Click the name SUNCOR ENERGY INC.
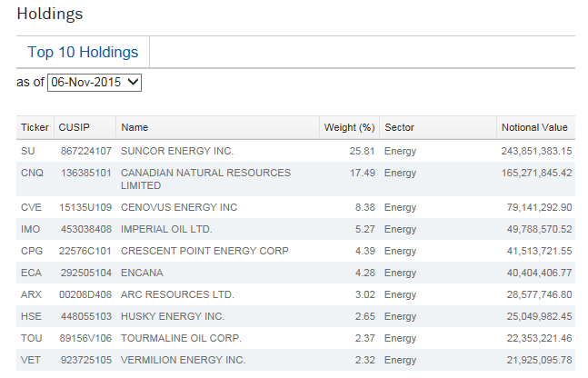Screen dimensions: 588x378 click(177, 151)
